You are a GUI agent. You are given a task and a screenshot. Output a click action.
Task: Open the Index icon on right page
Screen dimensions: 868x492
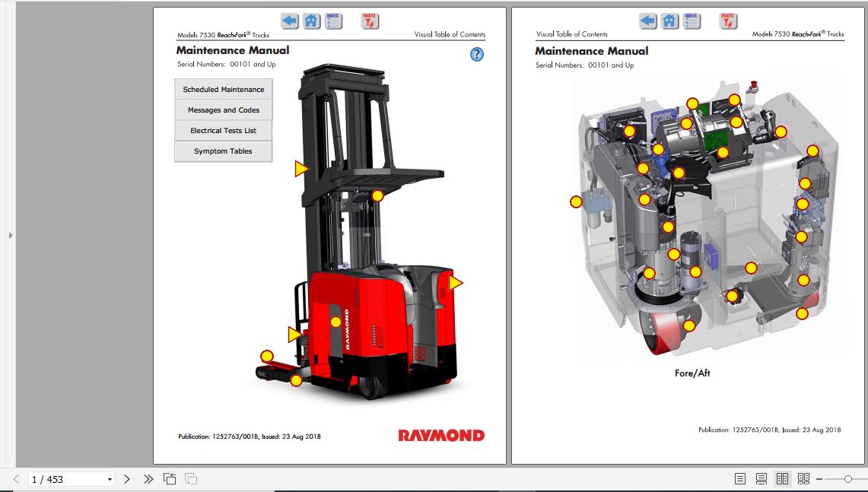(692, 21)
